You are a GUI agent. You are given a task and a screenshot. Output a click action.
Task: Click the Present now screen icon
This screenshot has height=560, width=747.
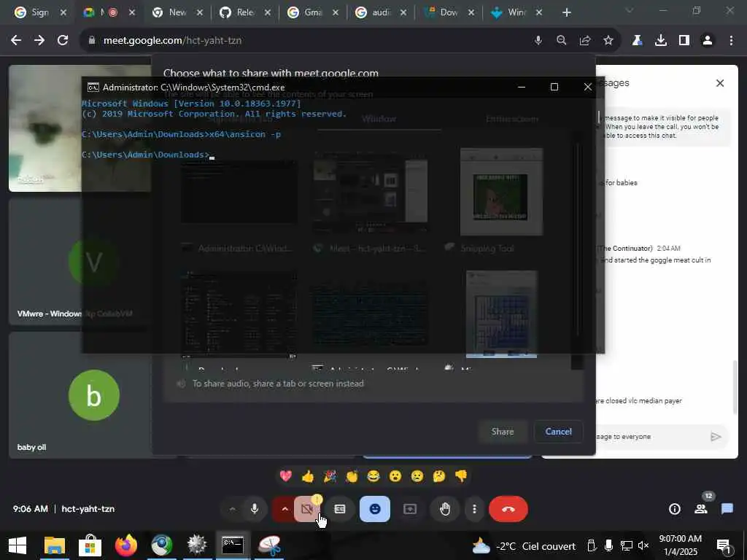410,509
